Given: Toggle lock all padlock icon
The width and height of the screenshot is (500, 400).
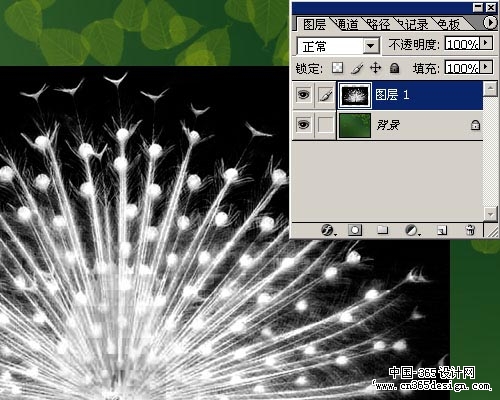Looking at the screenshot, I should (x=395, y=68).
